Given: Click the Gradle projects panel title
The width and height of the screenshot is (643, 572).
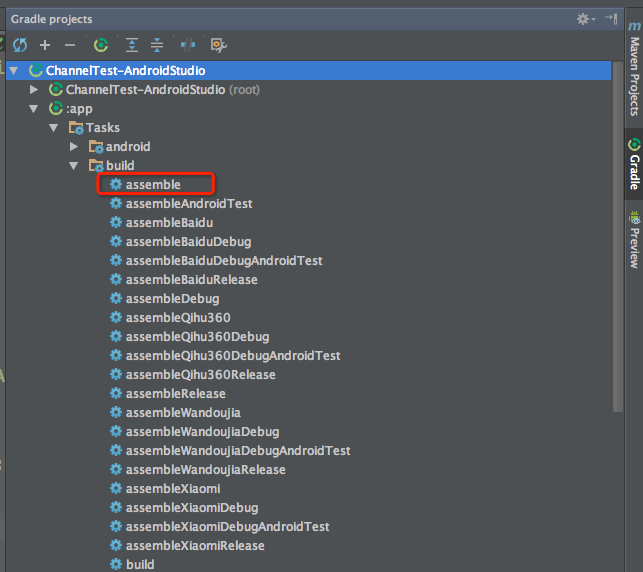Looking at the screenshot, I should pyautogui.click(x=52, y=19).
